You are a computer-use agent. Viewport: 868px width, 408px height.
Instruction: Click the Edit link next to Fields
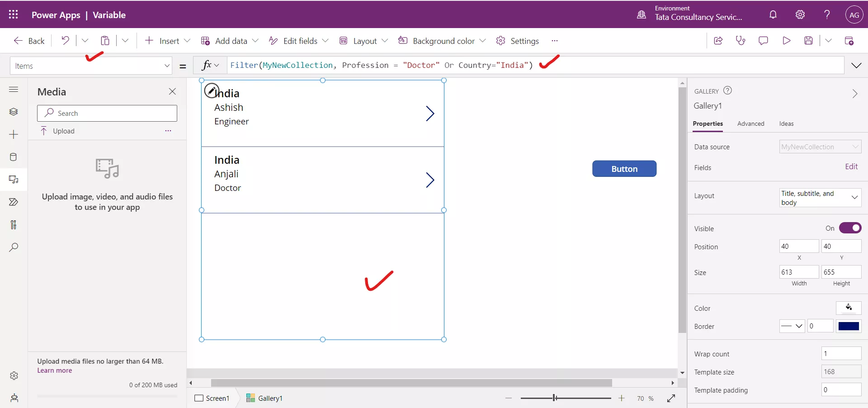point(852,166)
